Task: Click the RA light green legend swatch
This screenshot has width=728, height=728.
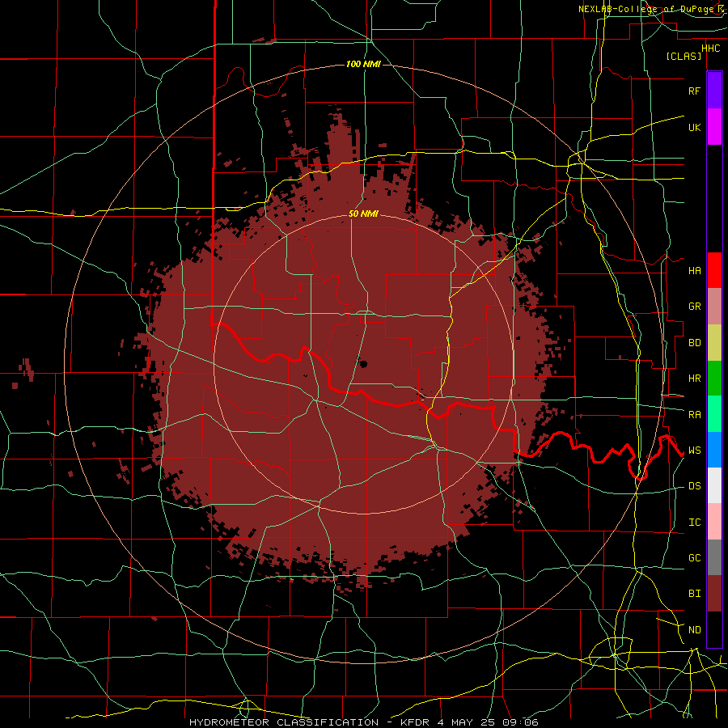Action: [714, 414]
